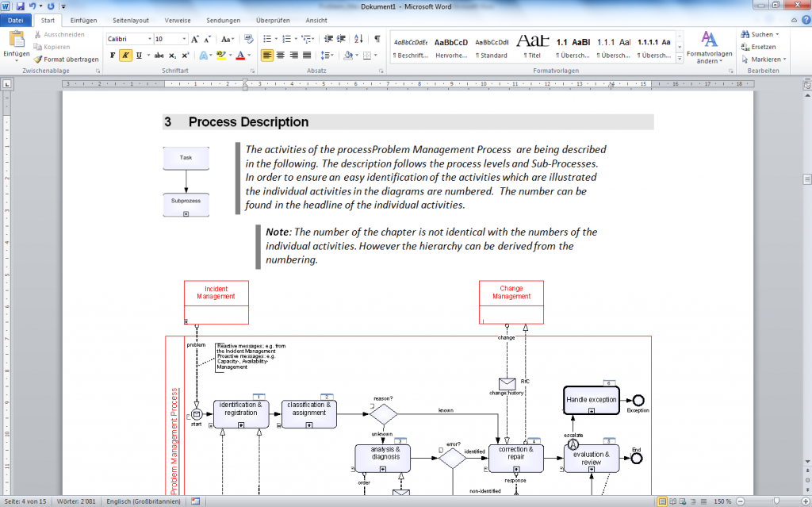Toggle bold (F) formatting
812x507 pixels.
(x=113, y=55)
